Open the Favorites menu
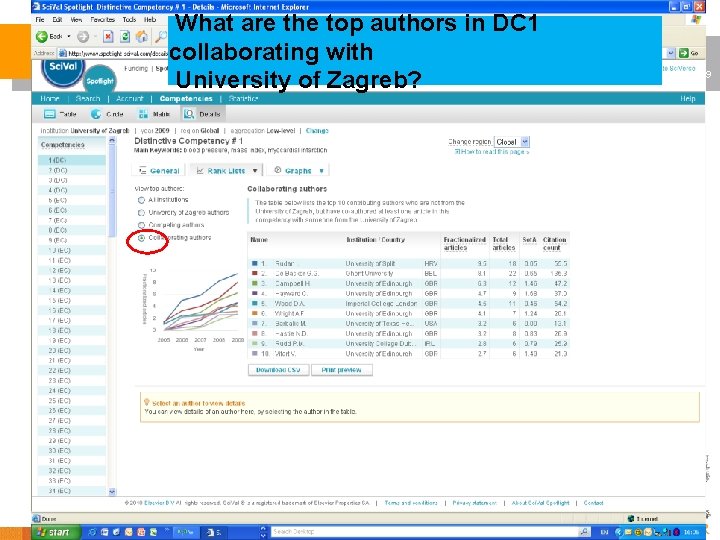720x540 pixels. pyautogui.click(x=102, y=19)
